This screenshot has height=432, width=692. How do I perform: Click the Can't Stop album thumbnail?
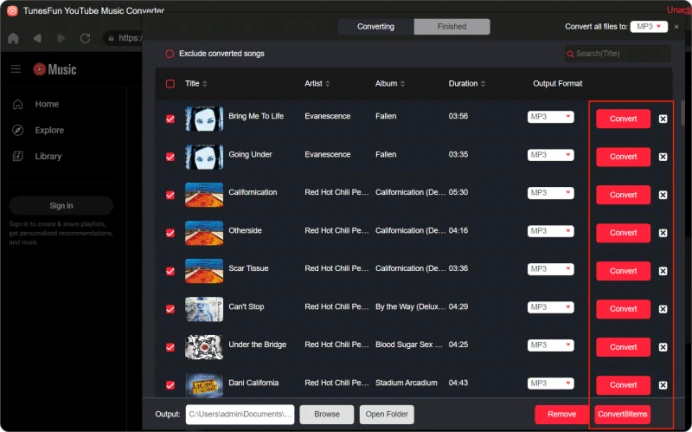pyautogui.click(x=204, y=309)
